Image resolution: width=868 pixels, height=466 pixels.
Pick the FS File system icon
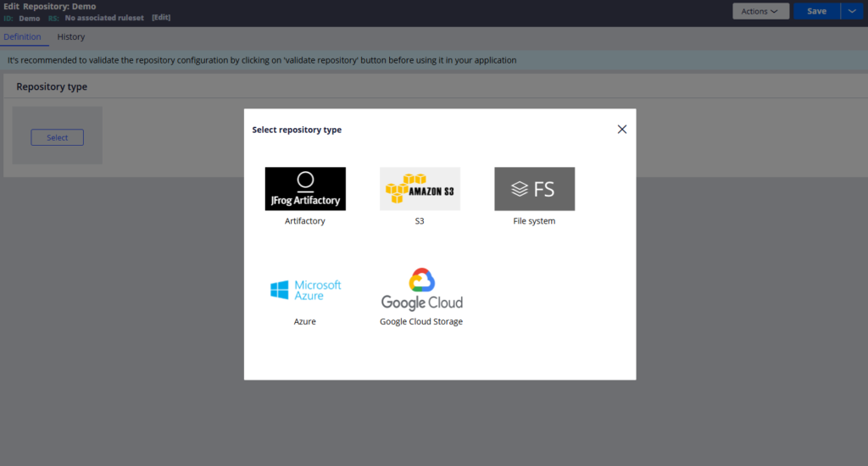point(534,189)
